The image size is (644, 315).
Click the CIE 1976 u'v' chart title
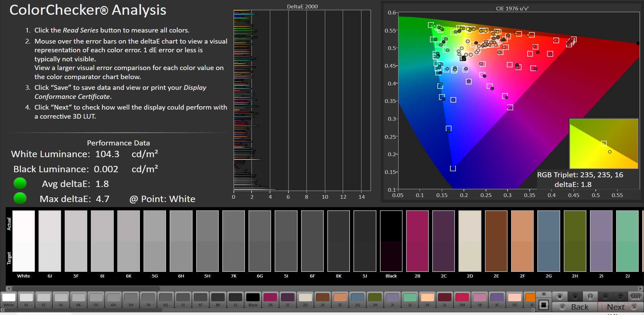(x=512, y=8)
